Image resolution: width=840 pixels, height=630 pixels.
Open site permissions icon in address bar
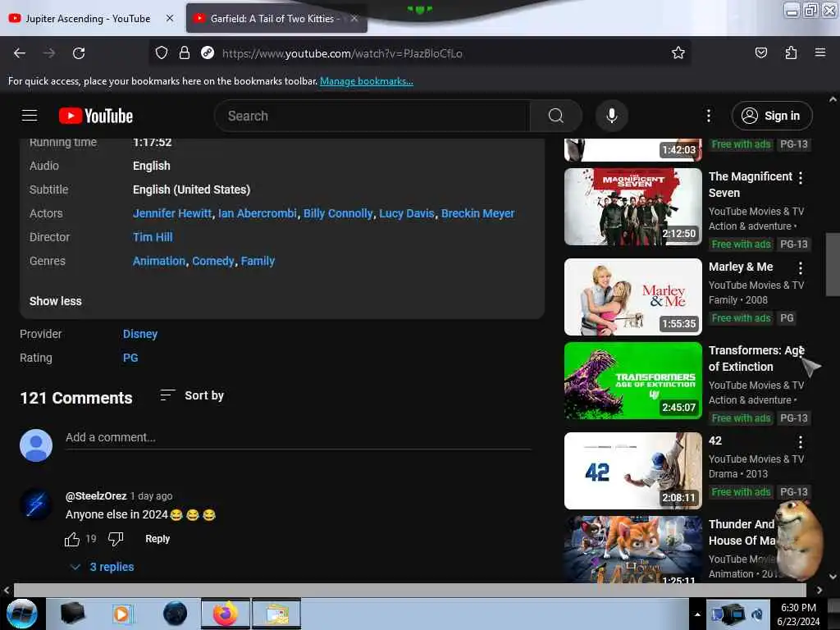pos(208,52)
